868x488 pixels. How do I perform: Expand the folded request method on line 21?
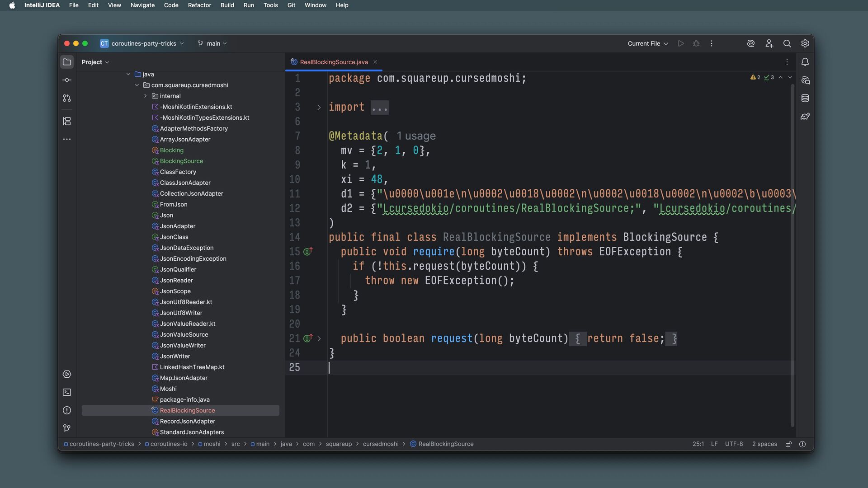(319, 338)
